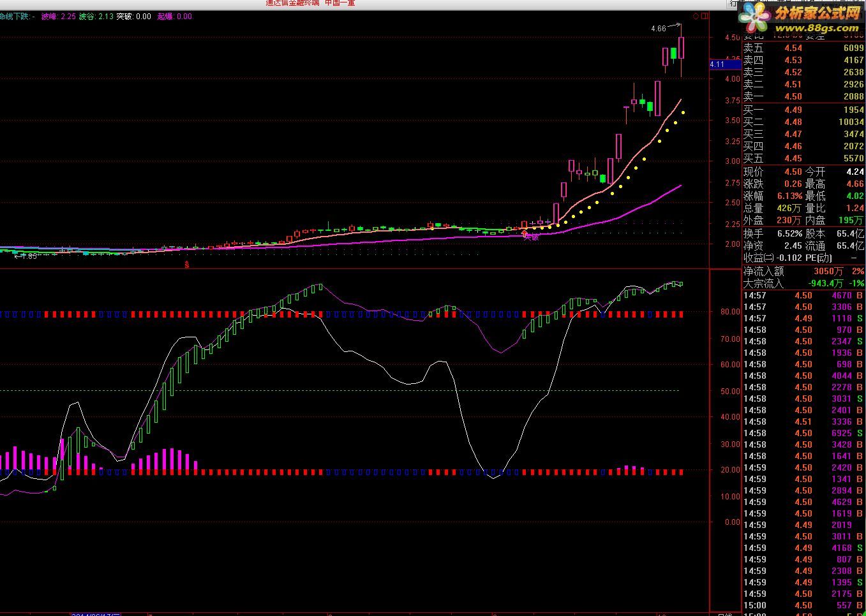Viewport: 866px width, 616px height.
Task: Click the 净资 net asset value 2.45
Action: 793,246
